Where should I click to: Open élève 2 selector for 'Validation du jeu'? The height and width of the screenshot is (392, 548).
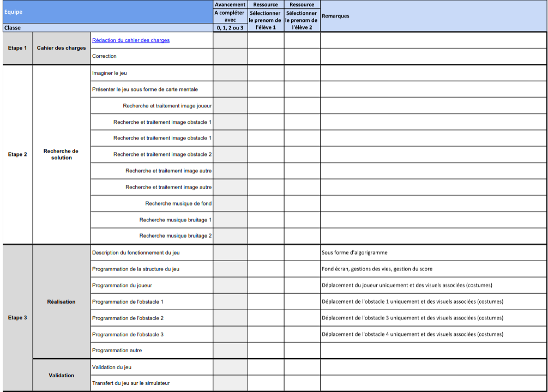click(x=302, y=367)
